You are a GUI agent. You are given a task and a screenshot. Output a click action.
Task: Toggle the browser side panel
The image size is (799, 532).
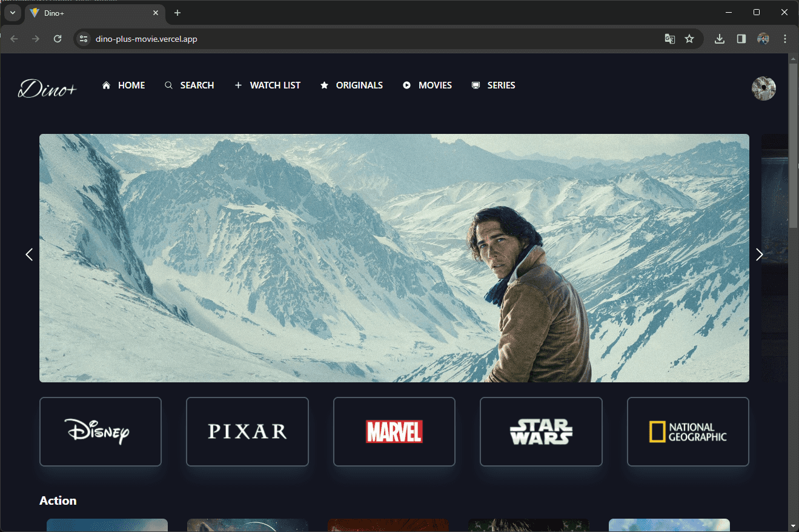tap(741, 39)
